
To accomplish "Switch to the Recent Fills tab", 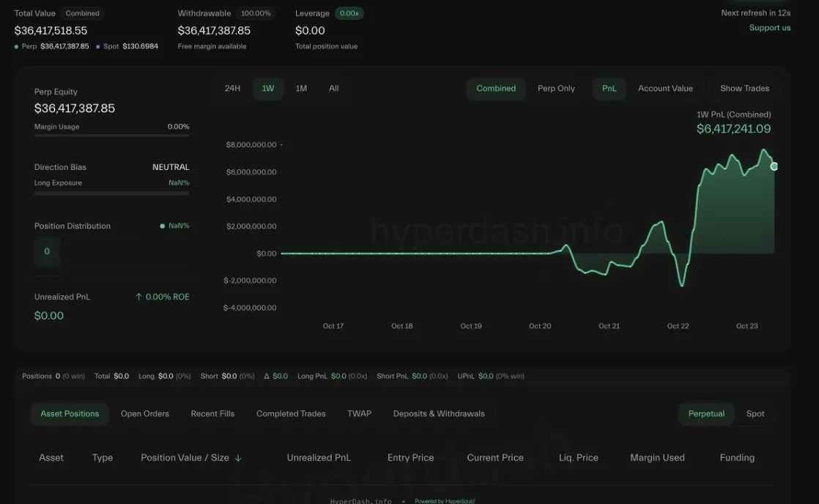I will coord(212,412).
